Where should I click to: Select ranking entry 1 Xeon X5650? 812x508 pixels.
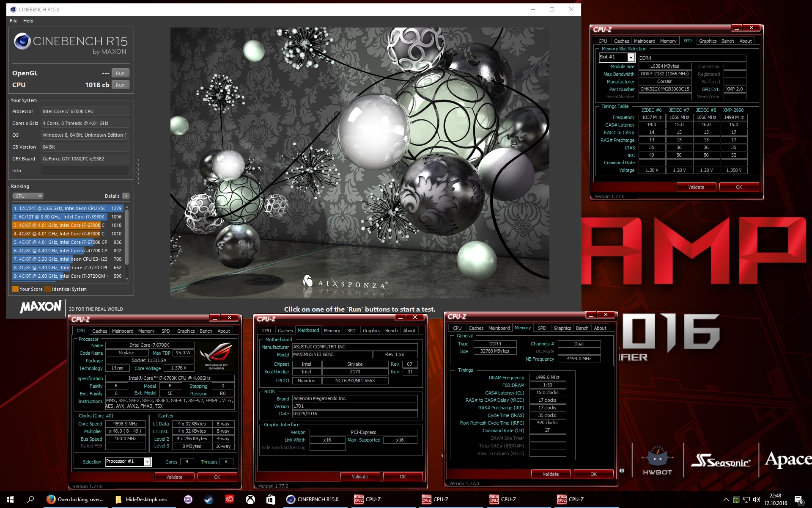tap(67, 208)
